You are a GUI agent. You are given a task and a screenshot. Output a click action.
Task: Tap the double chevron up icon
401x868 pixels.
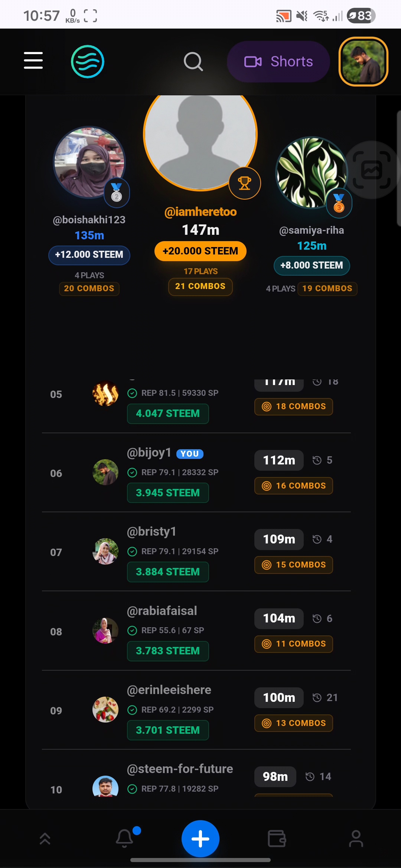click(45, 839)
